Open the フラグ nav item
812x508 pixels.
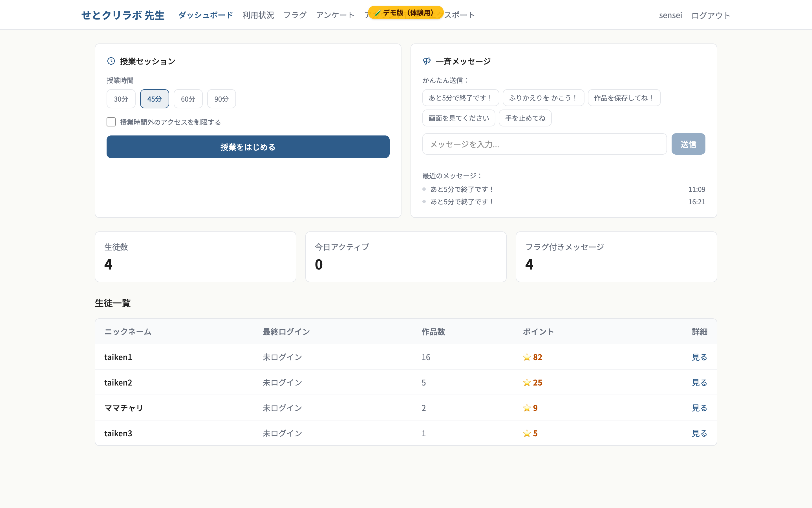coord(295,15)
